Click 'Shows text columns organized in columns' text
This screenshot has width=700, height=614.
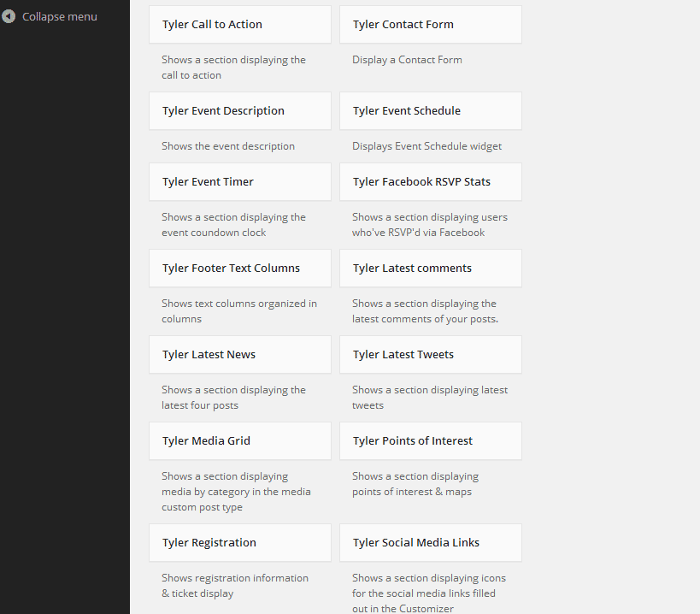(x=239, y=311)
